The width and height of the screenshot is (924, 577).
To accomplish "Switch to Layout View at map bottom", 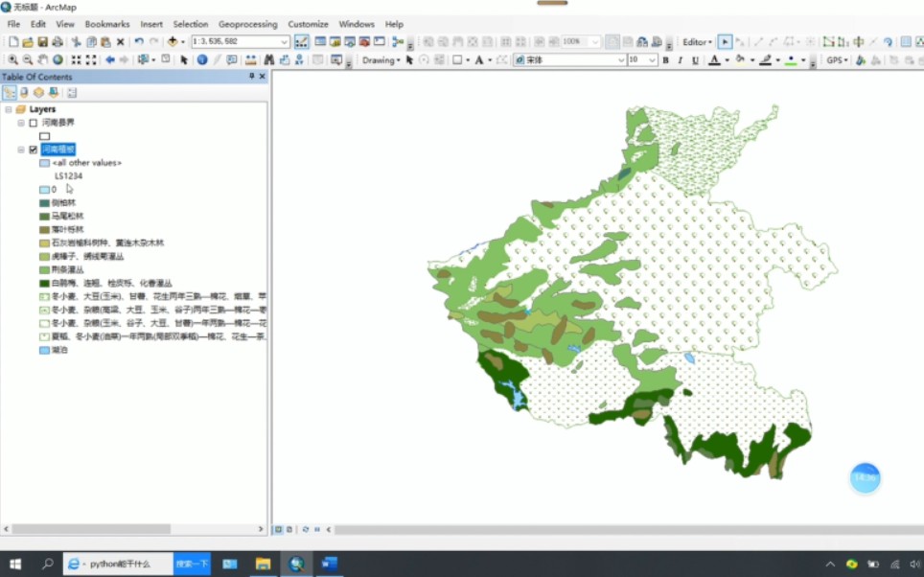I will [x=289, y=529].
